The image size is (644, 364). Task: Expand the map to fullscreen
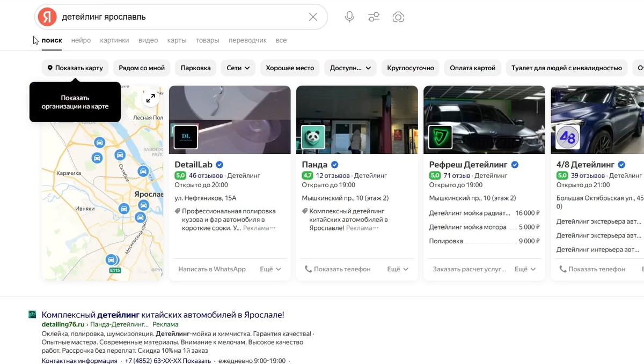click(x=151, y=98)
